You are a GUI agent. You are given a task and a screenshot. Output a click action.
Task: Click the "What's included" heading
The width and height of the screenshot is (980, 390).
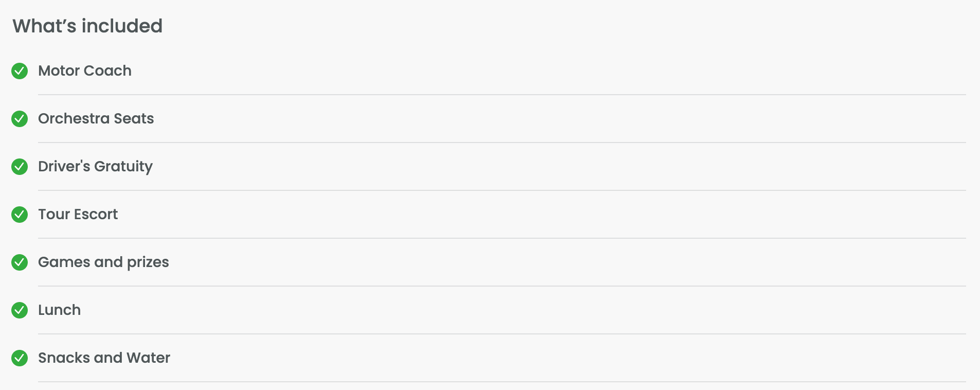[87, 26]
